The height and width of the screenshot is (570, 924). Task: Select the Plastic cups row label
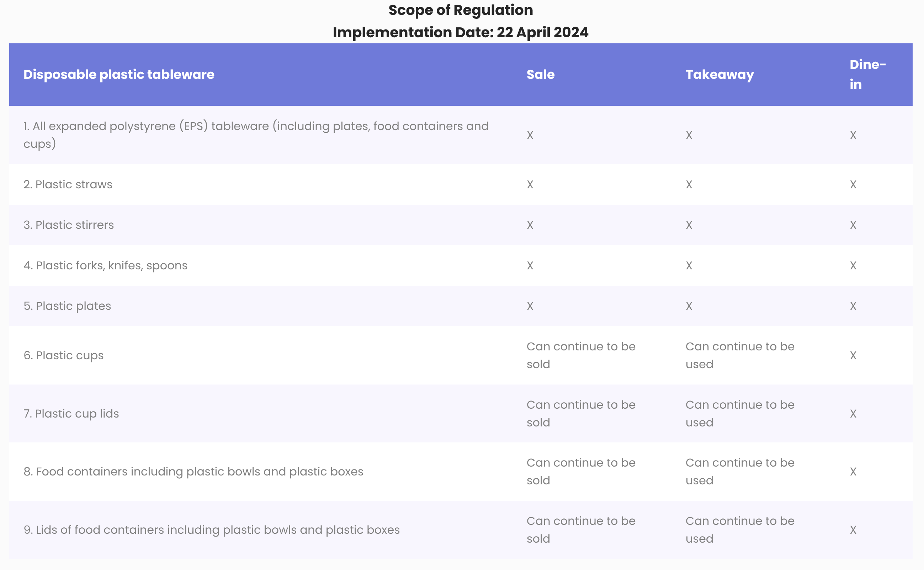63,355
